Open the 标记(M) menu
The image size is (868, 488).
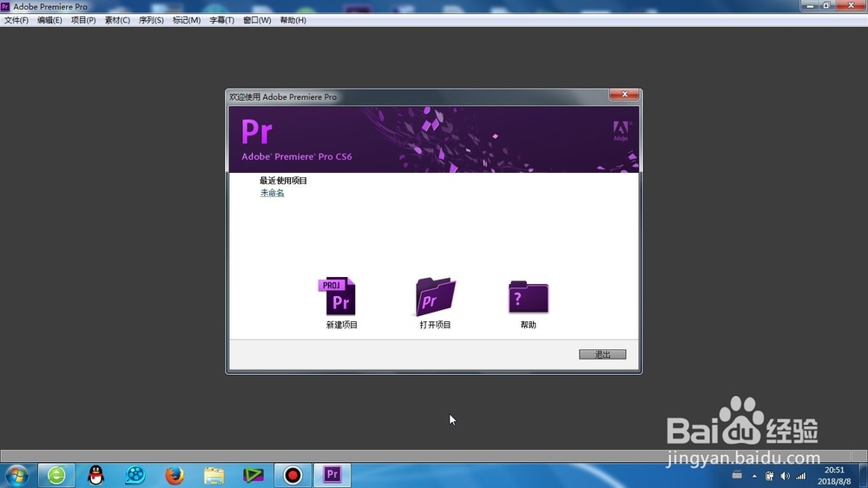point(187,20)
